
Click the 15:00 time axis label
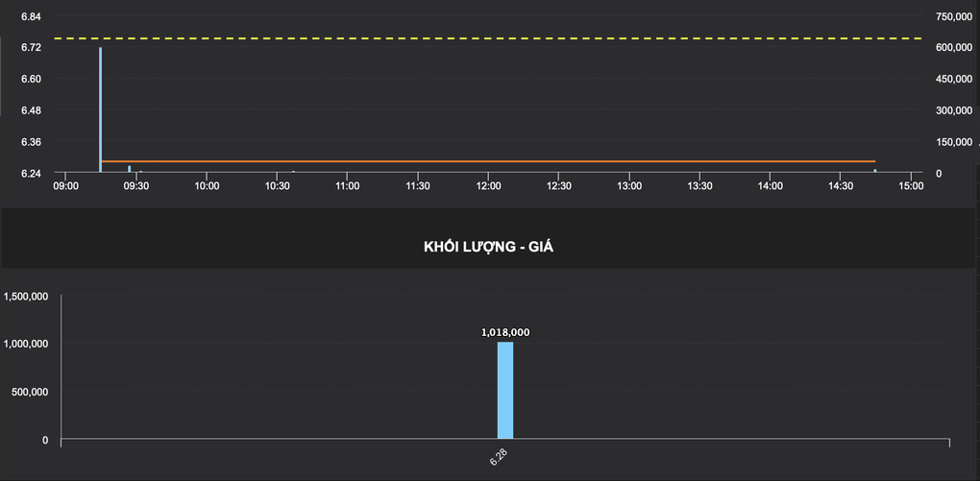point(911,186)
